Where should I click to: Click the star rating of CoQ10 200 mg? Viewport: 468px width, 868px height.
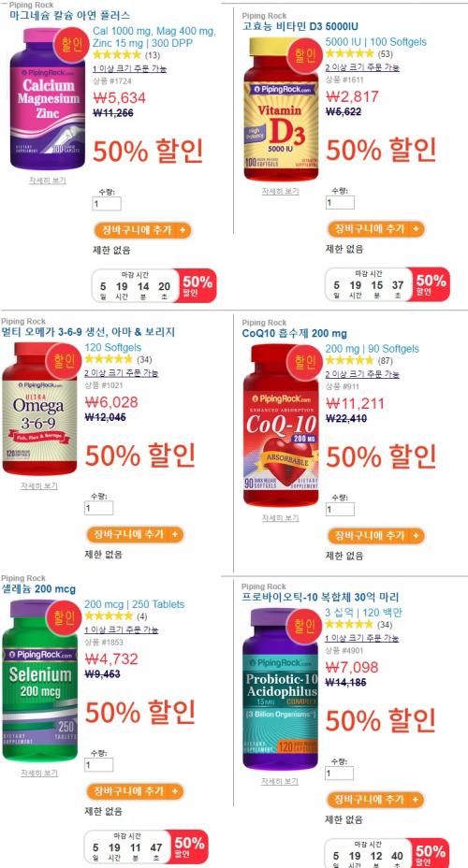coord(349,361)
